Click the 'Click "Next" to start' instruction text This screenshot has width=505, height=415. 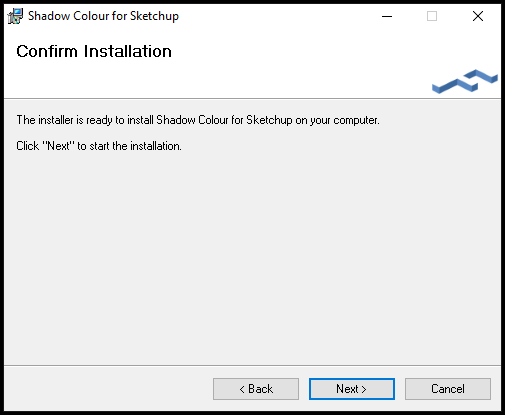[x=99, y=146]
